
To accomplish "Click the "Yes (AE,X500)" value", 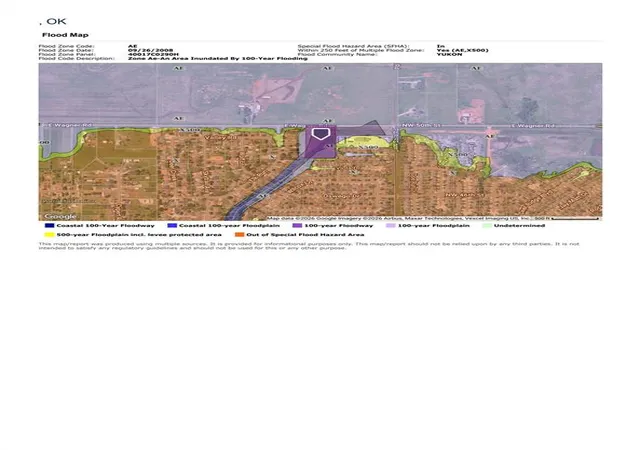I will (x=462, y=50).
